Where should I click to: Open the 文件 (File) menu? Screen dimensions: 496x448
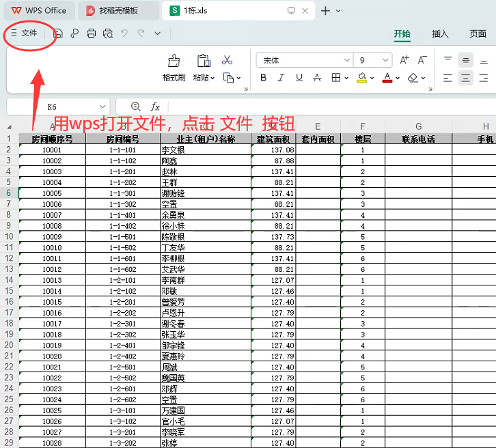pyautogui.click(x=25, y=33)
